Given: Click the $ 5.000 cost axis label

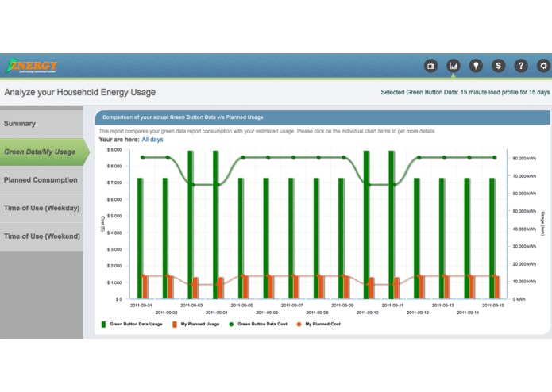Looking at the screenshot, I should click(114, 216).
